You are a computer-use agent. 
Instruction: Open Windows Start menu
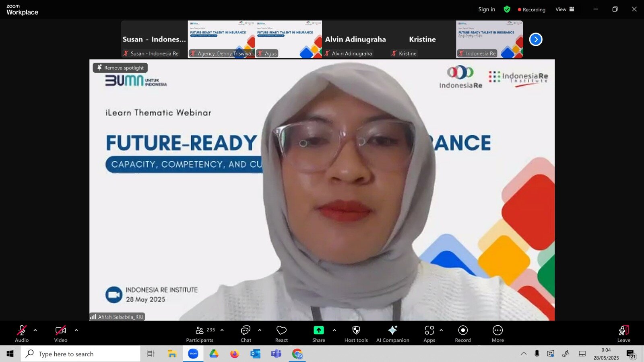(10, 354)
